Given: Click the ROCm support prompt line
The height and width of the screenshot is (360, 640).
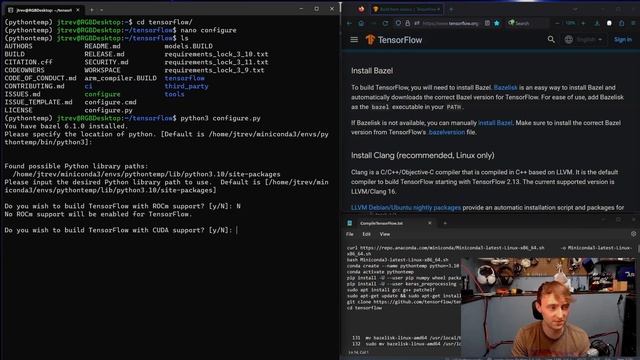Looking at the screenshot, I should (x=122, y=206).
